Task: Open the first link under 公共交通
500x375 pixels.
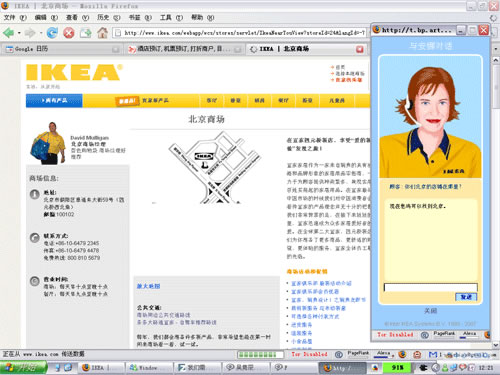Action: pyautogui.click(x=163, y=315)
